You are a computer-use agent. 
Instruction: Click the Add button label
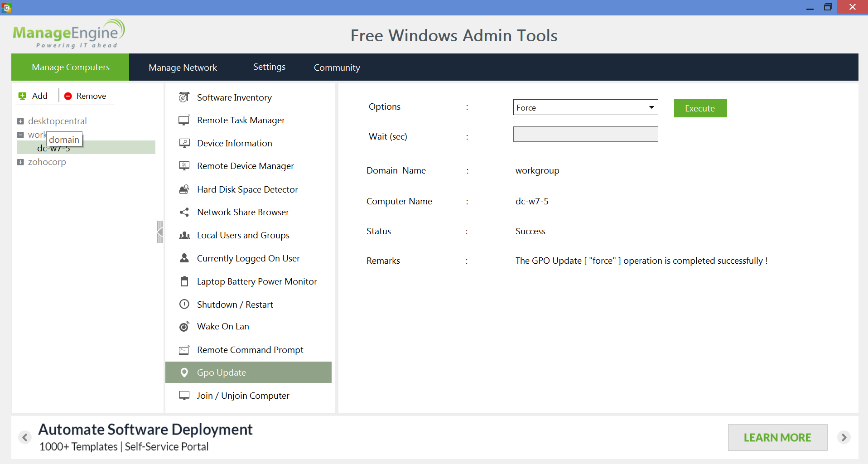tap(40, 96)
